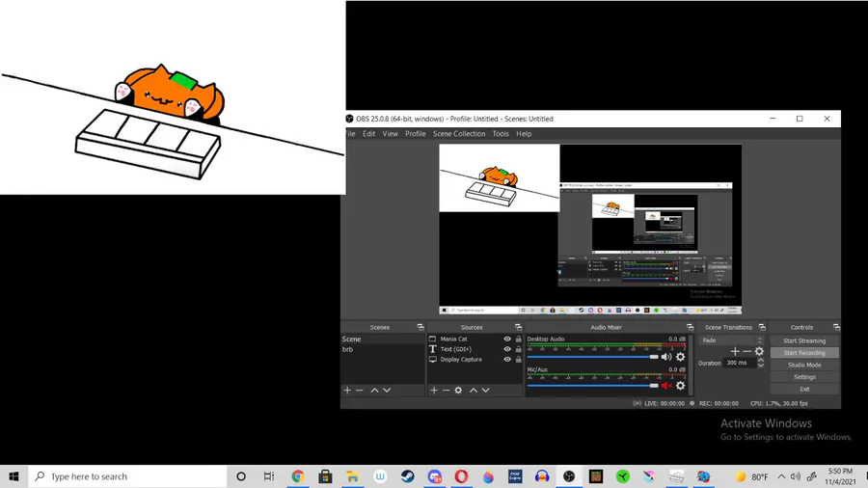Open Desktop Audio settings gear

pos(680,357)
